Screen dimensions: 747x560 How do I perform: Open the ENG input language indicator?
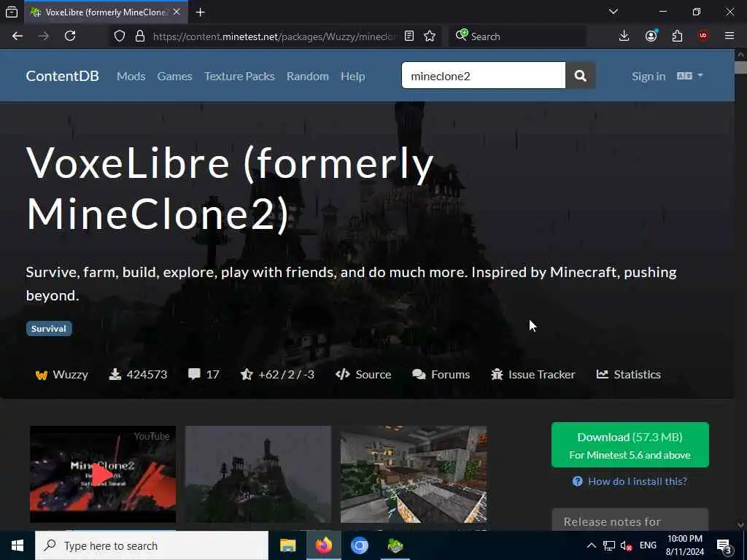648,545
